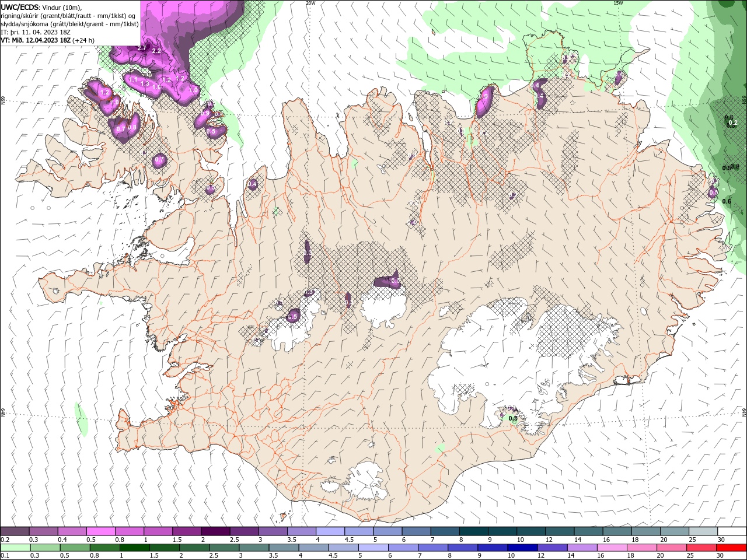Click the black 0.6 value near the east coast
Screen dimensions: 747x560
tap(727, 201)
